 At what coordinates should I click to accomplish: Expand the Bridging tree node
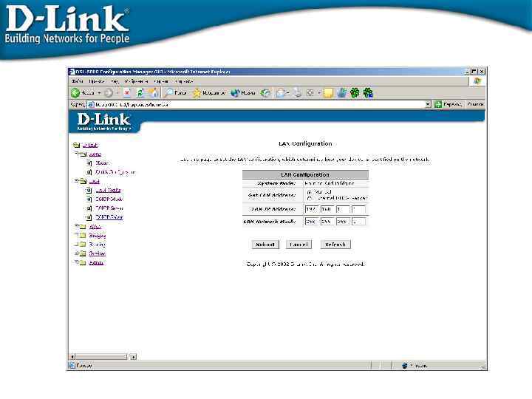(x=77, y=235)
